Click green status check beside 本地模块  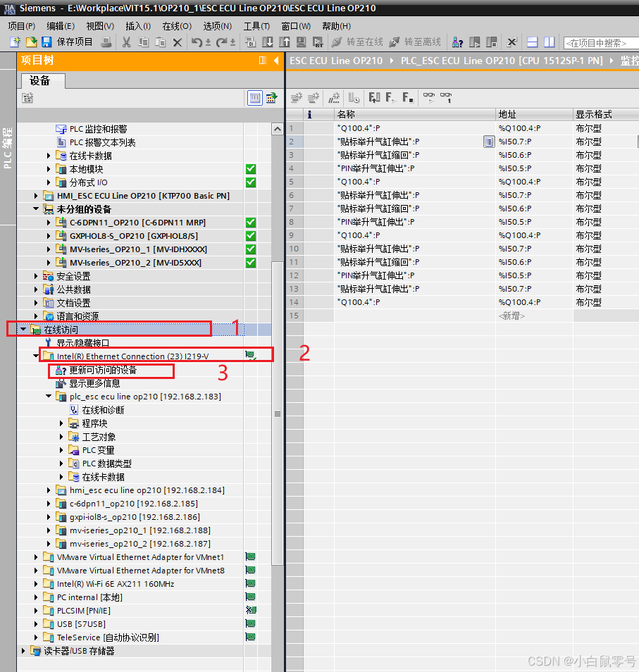[x=251, y=169]
